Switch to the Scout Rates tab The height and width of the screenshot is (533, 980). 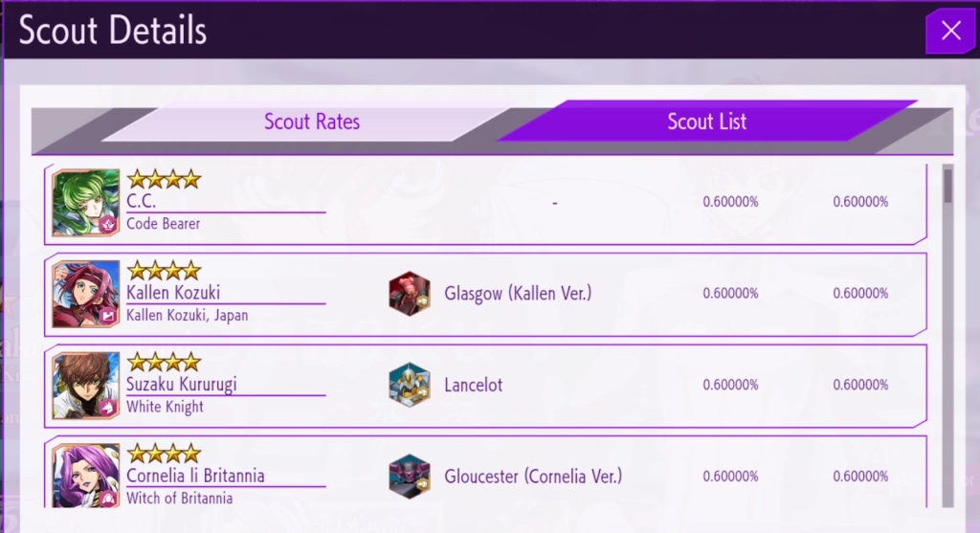pos(312,122)
